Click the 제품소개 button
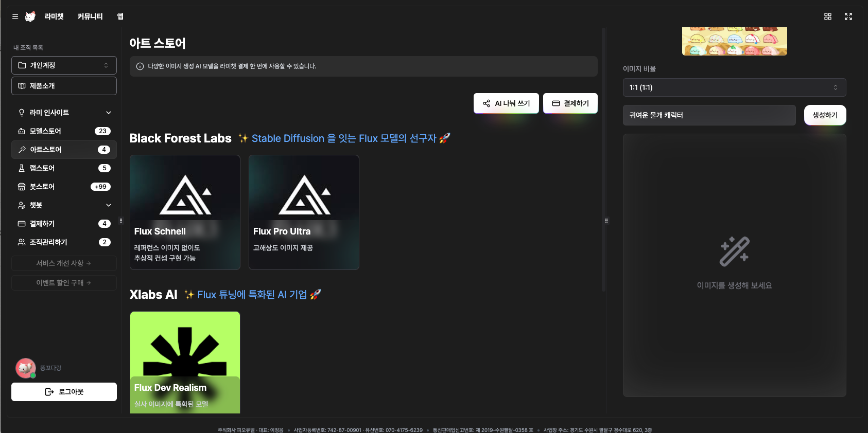Image resolution: width=868 pixels, height=433 pixels. [x=64, y=86]
